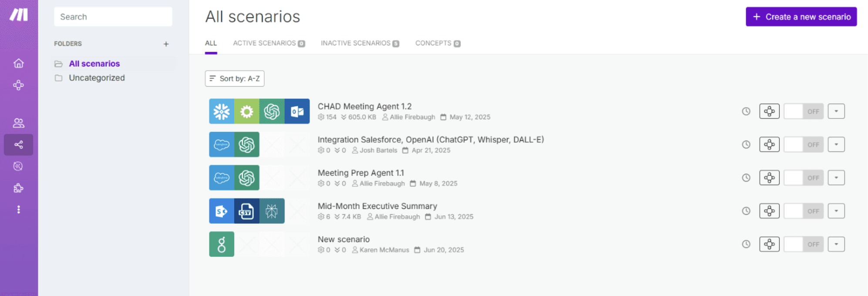Viewport: 868px width, 296px height.
Task: Open scheduling clock for CHAD Meeting Agent 1.2
Action: pos(746,111)
